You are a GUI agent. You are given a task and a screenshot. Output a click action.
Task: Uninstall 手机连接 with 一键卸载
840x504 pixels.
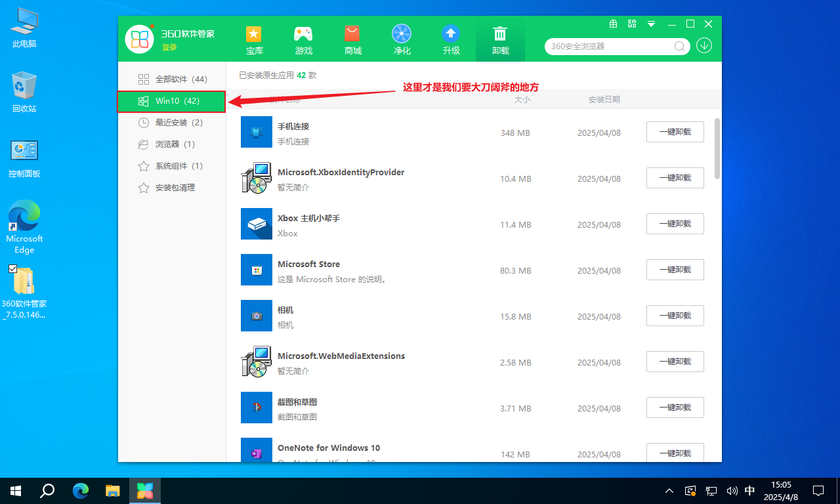(675, 132)
